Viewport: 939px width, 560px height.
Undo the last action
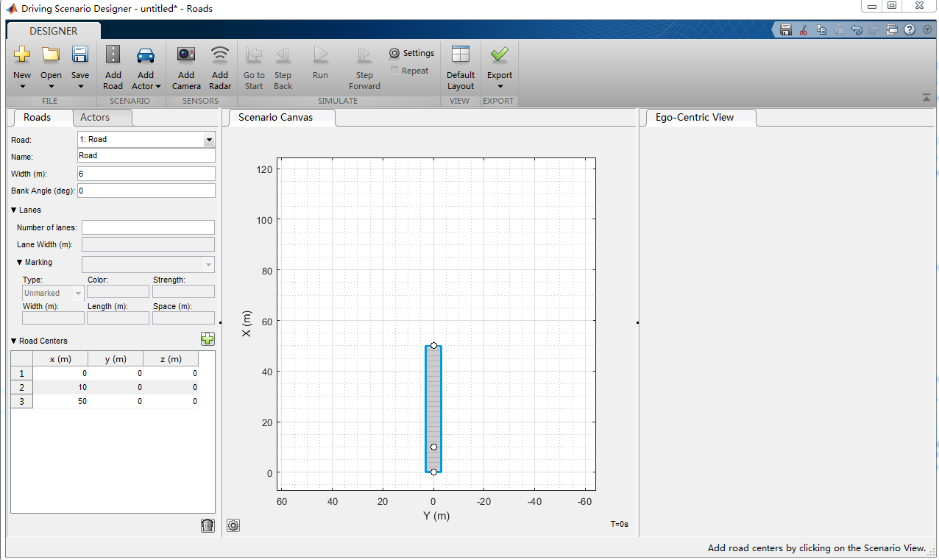[857, 30]
